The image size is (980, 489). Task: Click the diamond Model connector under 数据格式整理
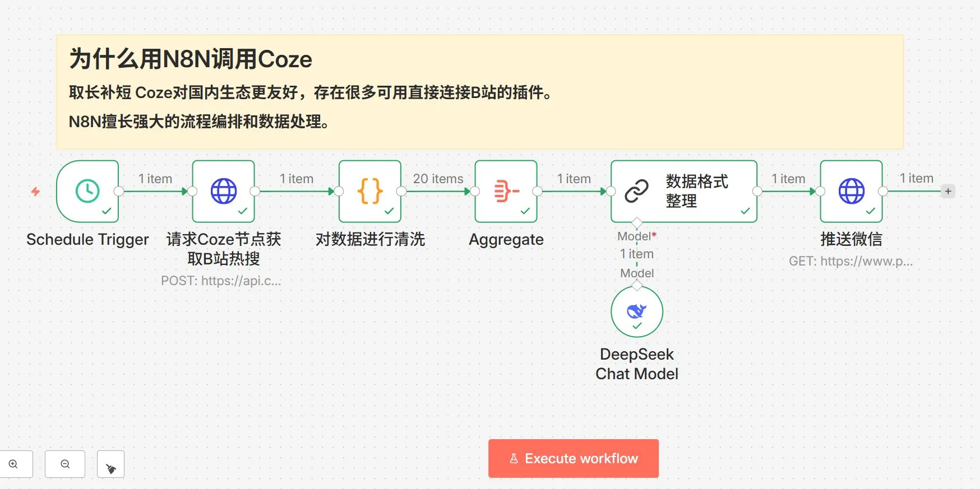[637, 222]
